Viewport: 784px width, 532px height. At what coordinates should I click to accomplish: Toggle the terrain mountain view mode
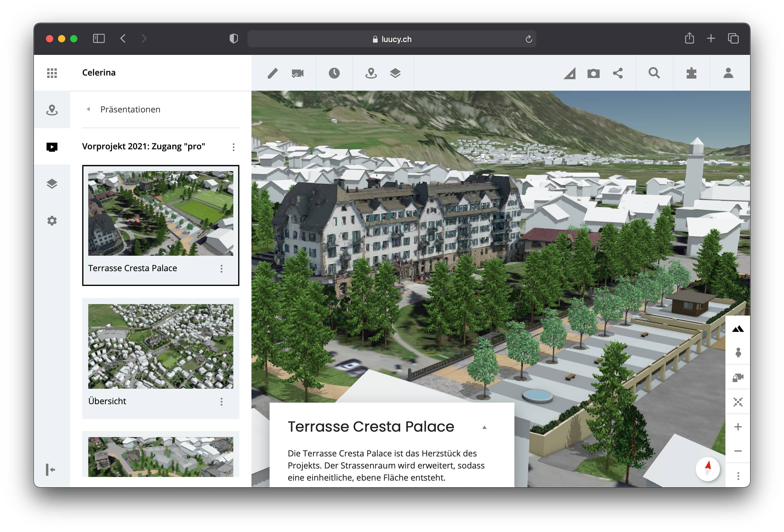coord(737,329)
